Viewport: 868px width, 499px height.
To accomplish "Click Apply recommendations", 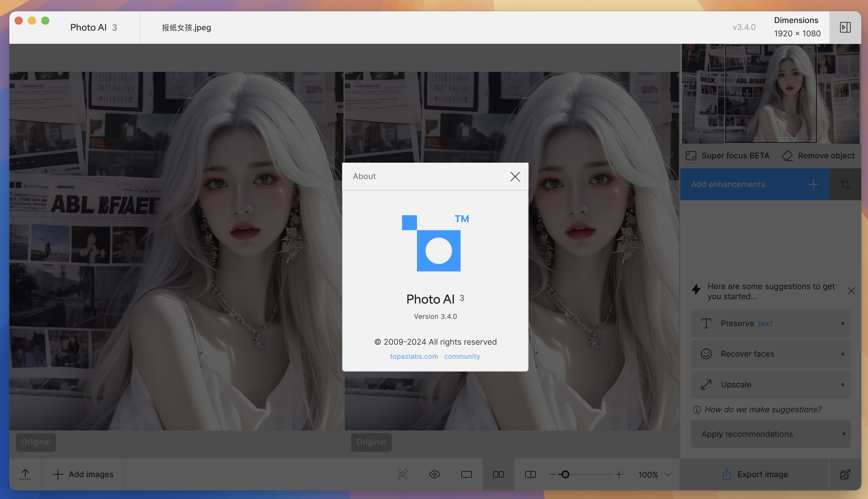I will (x=770, y=434).
